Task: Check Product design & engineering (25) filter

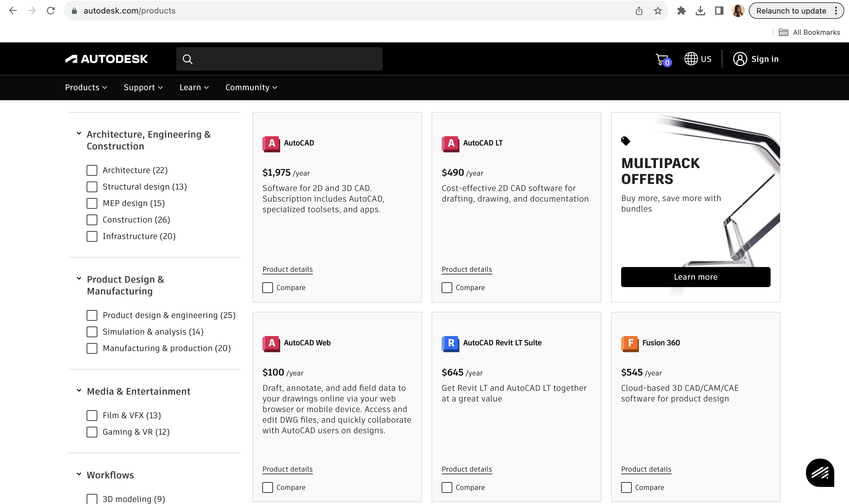Action: (x=92, y=315)
